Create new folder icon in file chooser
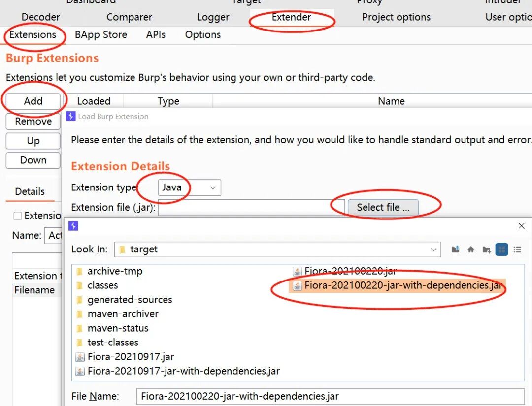The height and width of the screenshot is (406, 532). (x=487, y=250)
